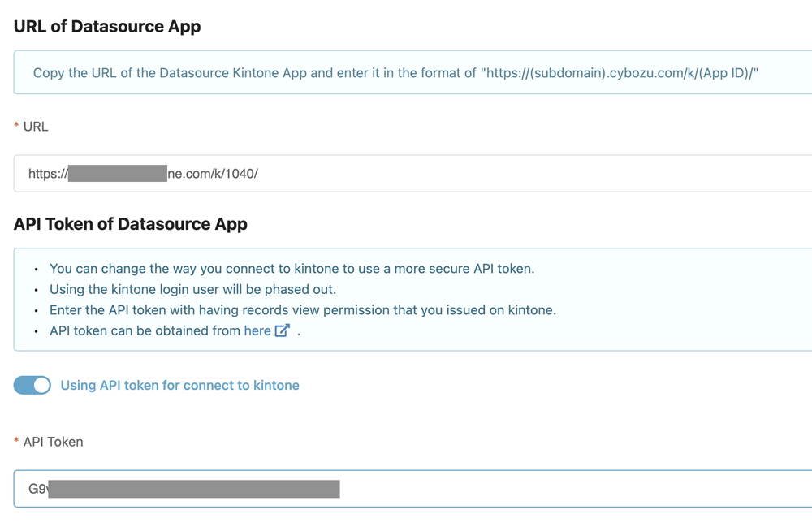The width and height of the screenshot is (812, 527).
Task: Focus the URL input field
Action: click(412, 174)
